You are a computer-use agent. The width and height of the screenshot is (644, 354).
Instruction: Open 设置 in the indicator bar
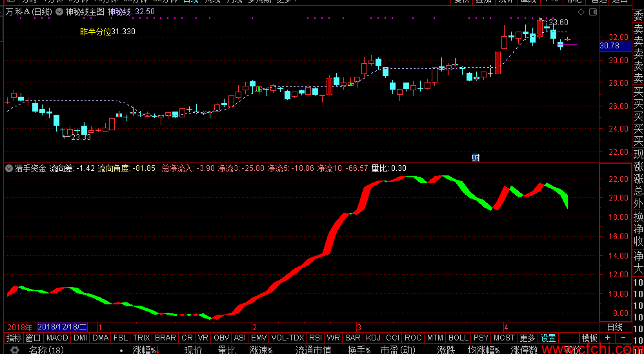[548, 338]
